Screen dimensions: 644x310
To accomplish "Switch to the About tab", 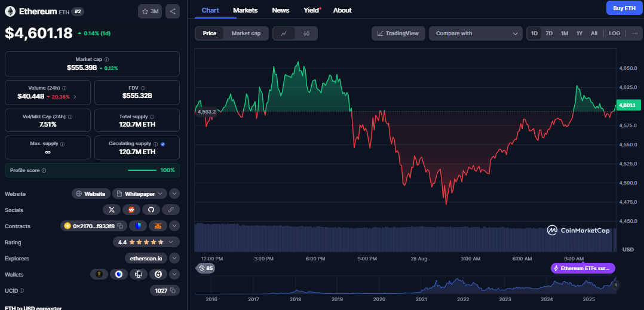I will point(342,10).
